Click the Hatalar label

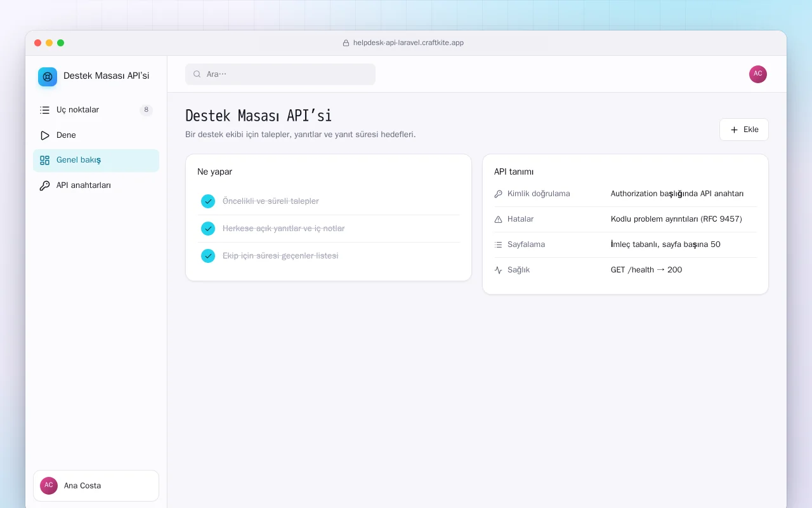click(x=520, y=219)
